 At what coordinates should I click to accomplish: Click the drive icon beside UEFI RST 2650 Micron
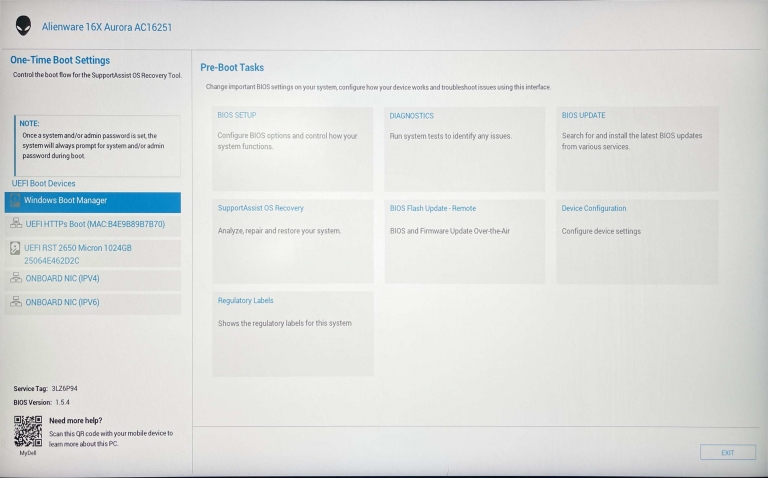(x=15, y=248)
